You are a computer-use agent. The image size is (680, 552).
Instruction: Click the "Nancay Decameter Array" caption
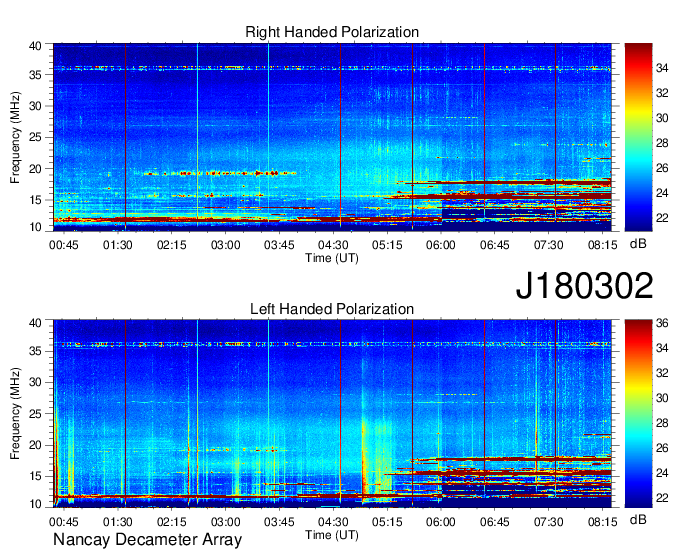(x=147, y=540)
